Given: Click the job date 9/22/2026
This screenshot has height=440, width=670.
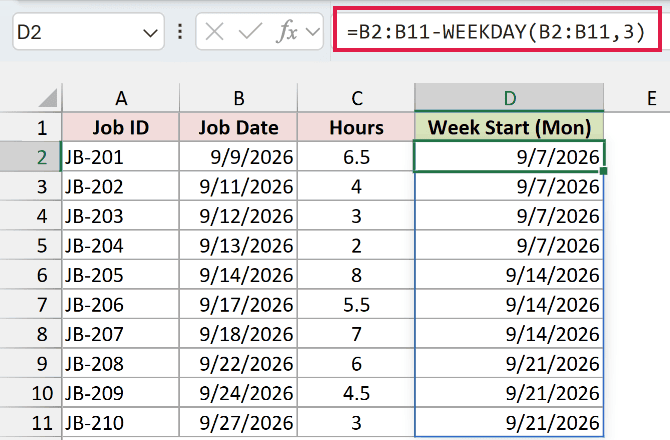Looking at the screenshot, I should (238, 363).
